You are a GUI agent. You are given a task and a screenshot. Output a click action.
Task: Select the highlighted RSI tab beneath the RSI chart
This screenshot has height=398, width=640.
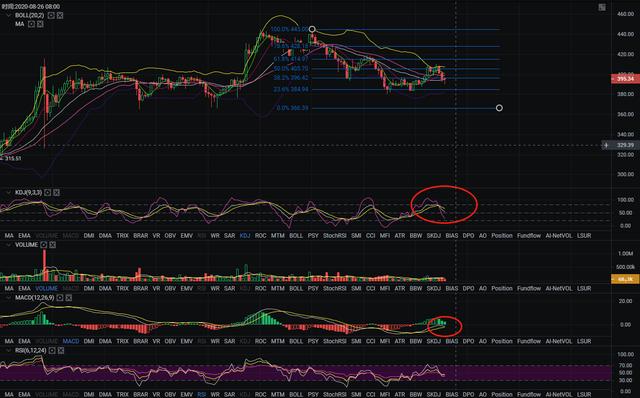click(x=202, y=394)
